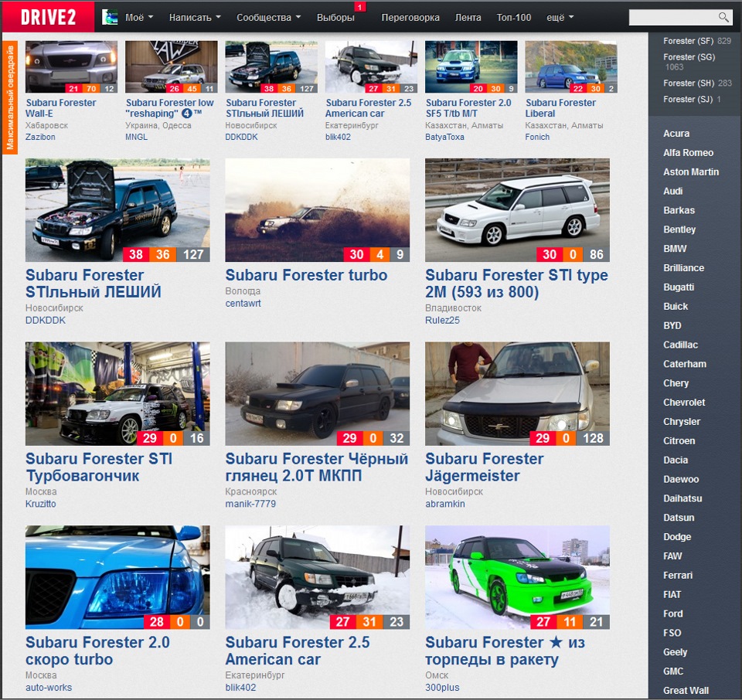Click Subaru Forester turbo title link
This screenshot has width=742, height=700.
click(x=306, y=275)
